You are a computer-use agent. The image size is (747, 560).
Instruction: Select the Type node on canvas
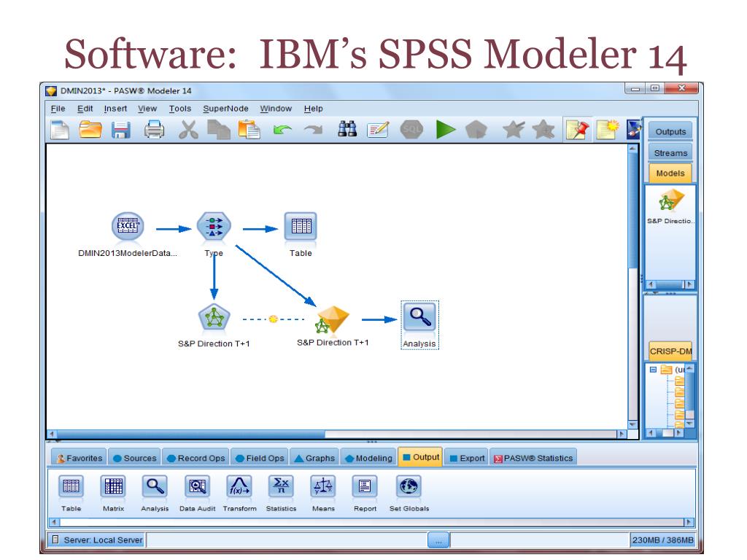(214, 226)
